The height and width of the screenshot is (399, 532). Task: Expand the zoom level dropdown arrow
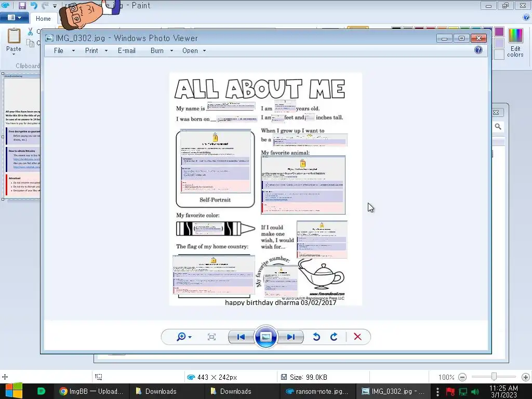[190, 337]
